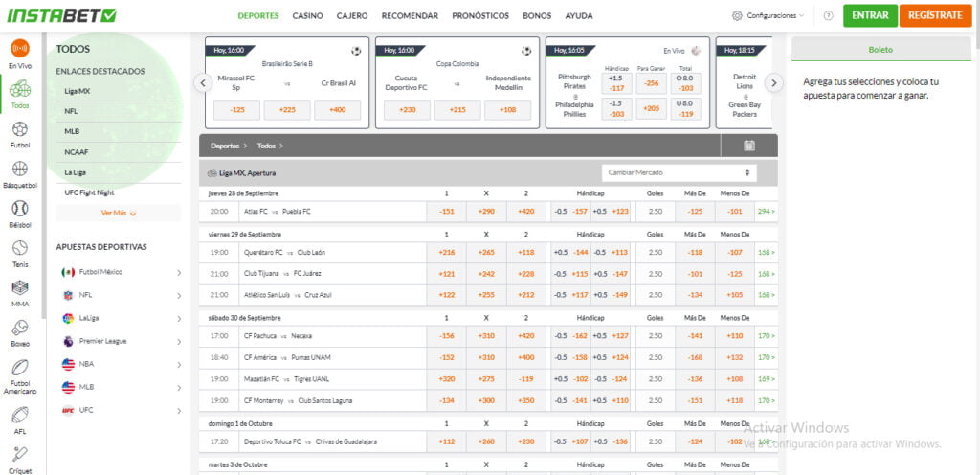980x475 pixels.
Task: Open the Futbol soccer ball icon
Action: (x=20, y=129)
